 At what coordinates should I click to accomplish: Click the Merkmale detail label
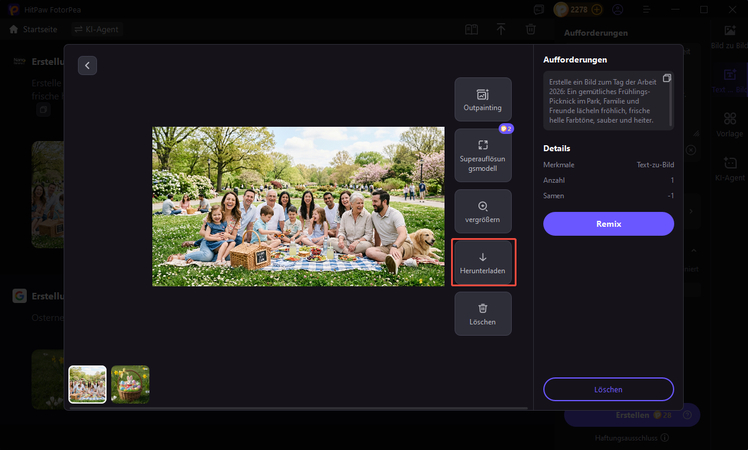559,165
